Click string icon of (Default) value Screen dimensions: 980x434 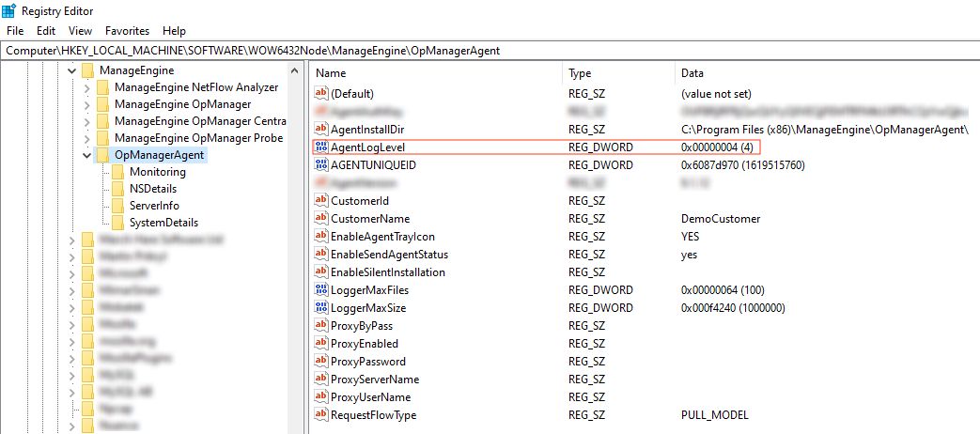point(321,94)
